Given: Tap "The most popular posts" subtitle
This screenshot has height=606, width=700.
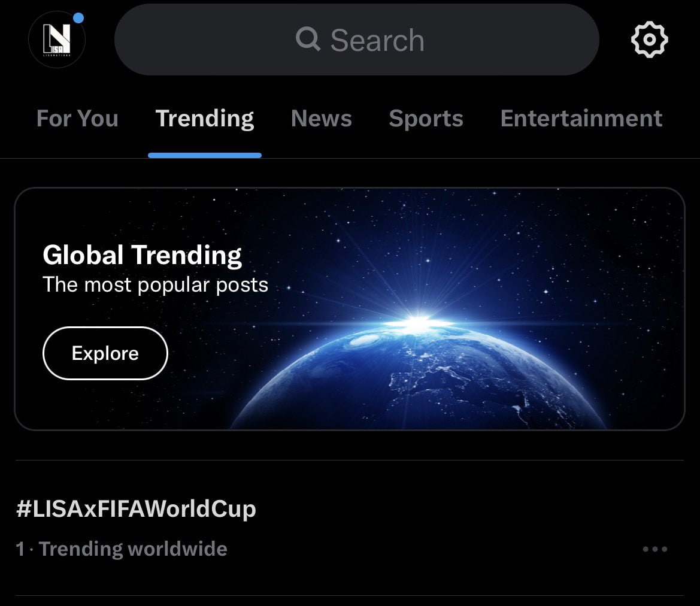Looking at the screenshot, I should (x=155, y=285).
